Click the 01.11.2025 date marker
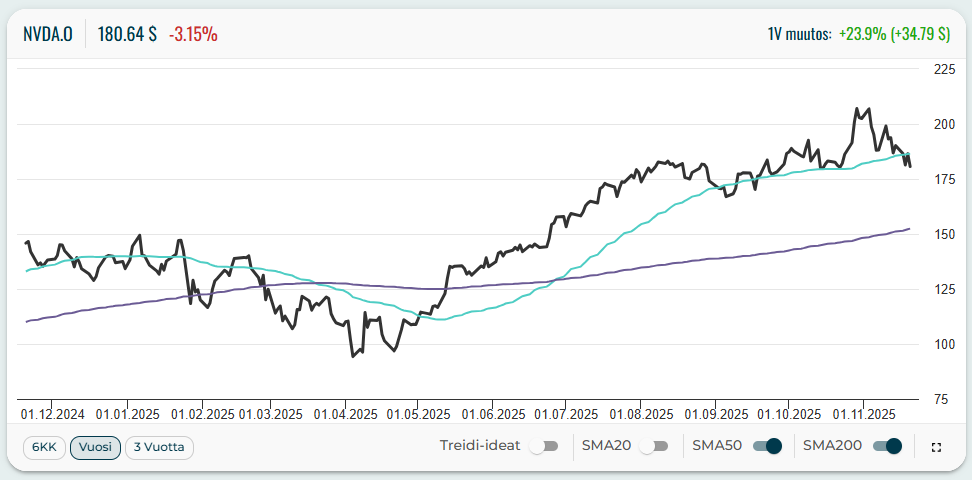 click(x=863, y=413)
